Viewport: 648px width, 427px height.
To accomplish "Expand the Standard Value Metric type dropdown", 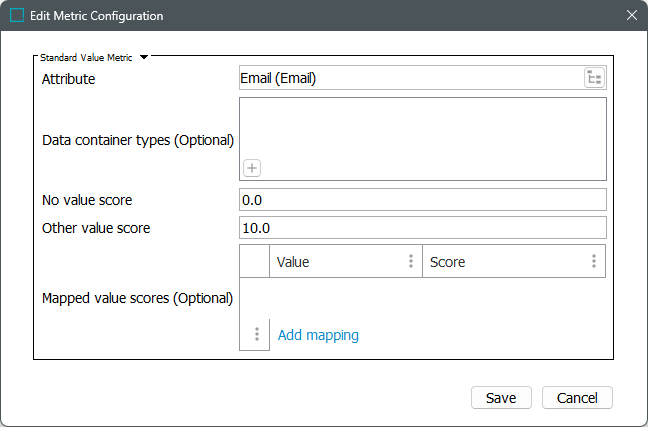I will pos(144,58).
